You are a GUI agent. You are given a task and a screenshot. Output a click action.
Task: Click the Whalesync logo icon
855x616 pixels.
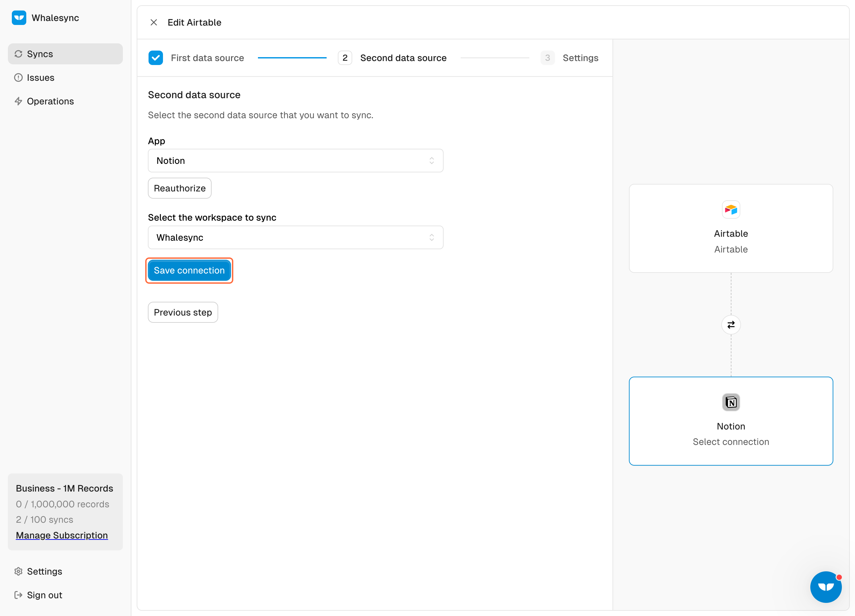19,18
